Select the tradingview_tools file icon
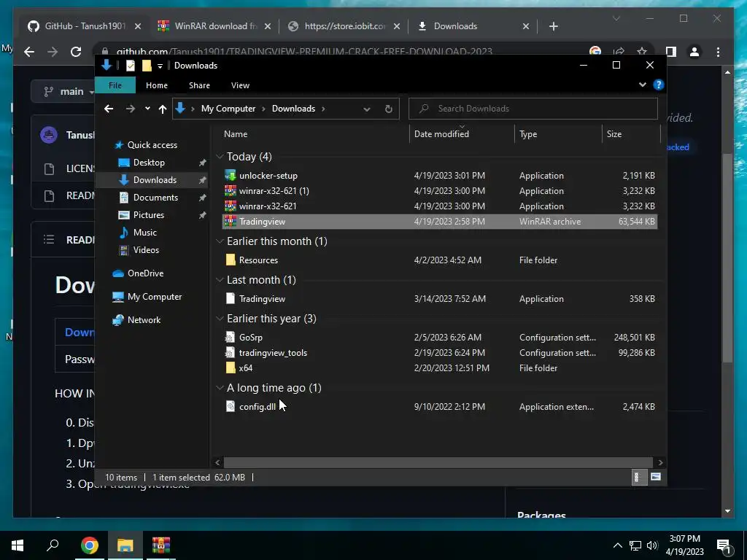The height and width of the screenshot is (560, 747). (230, 352)
